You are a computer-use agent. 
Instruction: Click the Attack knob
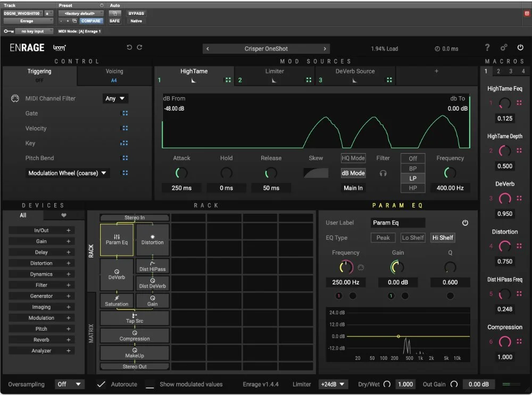pos(181,173)
